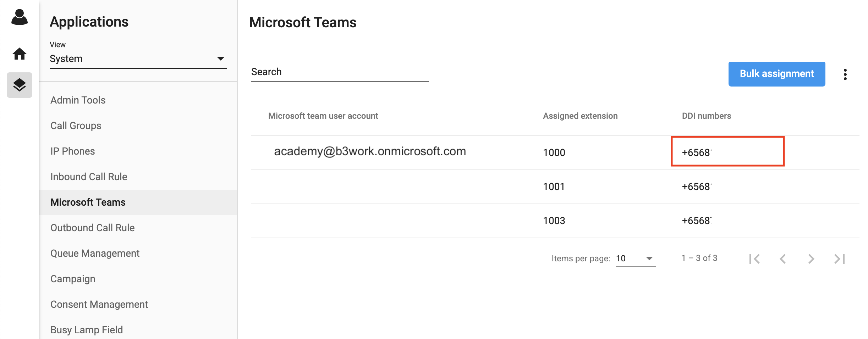
Task: Go to next page arrow
Action: coord(811,259)
